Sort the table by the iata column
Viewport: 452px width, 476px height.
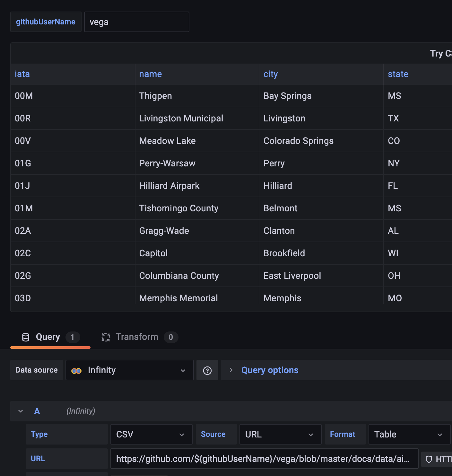tap(22, 74)
